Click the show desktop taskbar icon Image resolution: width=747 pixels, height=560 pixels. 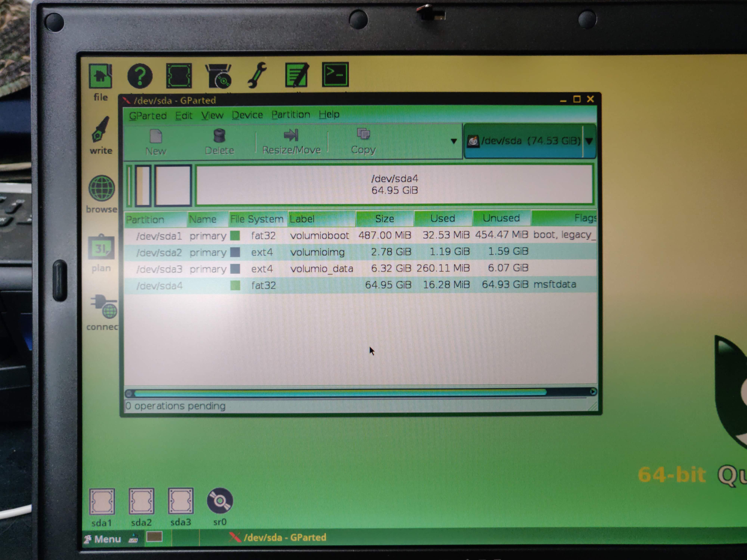133,539
